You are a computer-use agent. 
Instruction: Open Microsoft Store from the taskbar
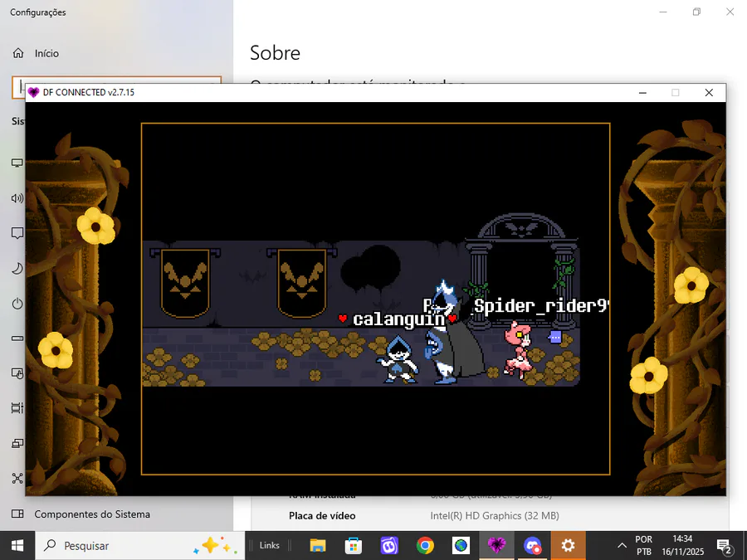354,546
